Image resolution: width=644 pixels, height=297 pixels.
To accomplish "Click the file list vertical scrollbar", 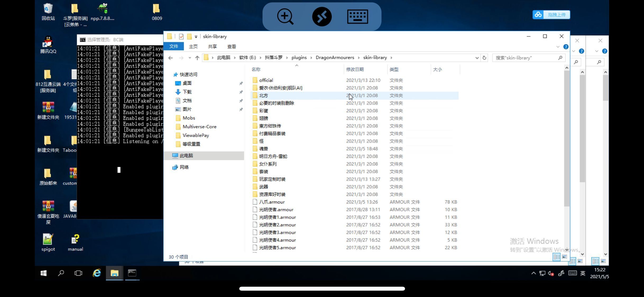I will pos(567,139).
